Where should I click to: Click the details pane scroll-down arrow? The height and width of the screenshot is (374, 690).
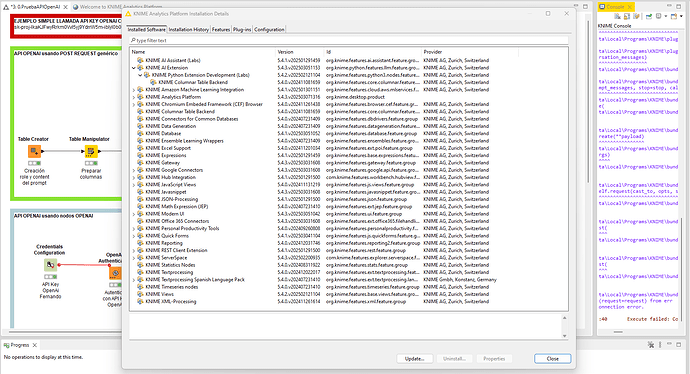[x=565, y=336]
